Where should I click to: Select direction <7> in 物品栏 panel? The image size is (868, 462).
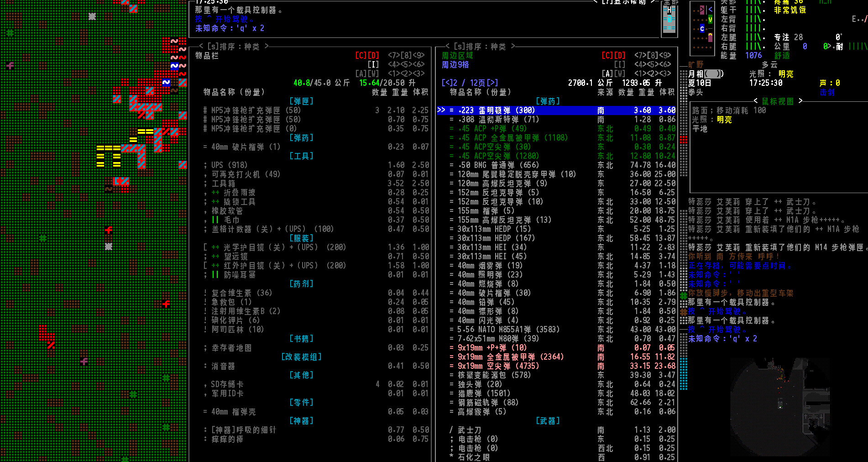pos(394,56)
